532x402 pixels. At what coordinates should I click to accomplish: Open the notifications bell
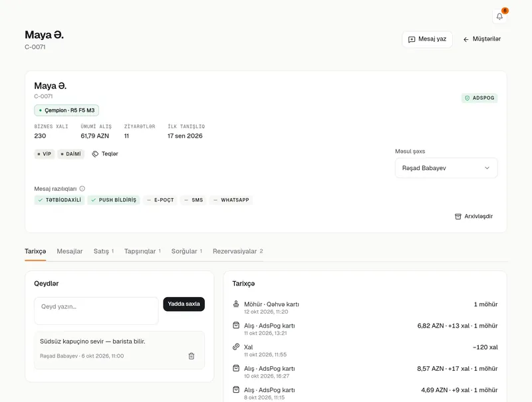click(499, 16)
